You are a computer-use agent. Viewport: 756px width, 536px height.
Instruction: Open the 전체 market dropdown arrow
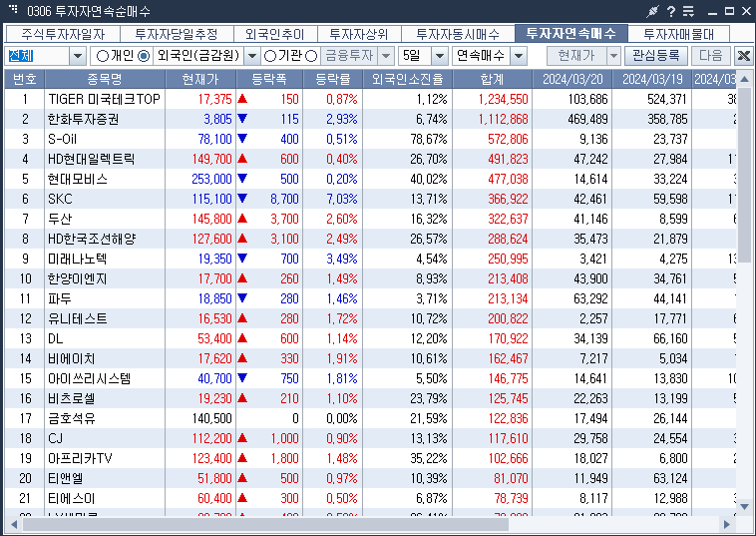coord(78,56)
